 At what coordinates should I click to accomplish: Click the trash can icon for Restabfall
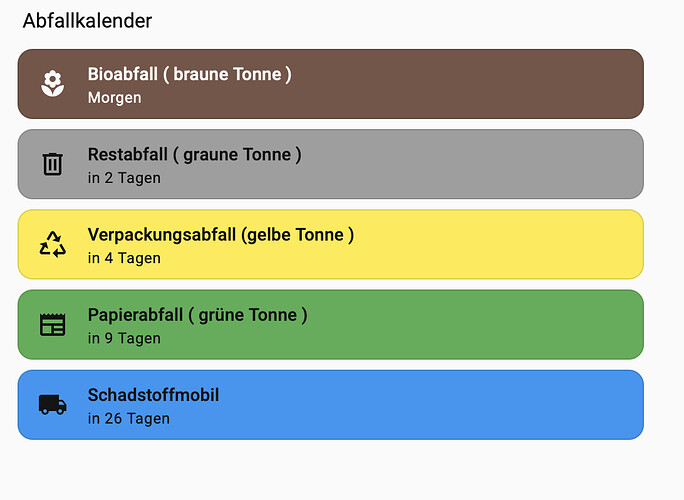pyautogui.click(x=53, y=164)
